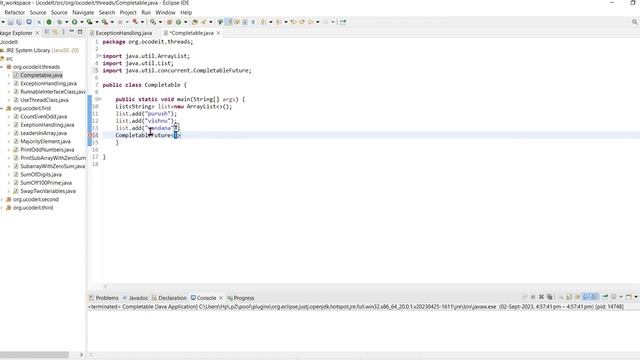Click the Display Selected Console icon
This screenshot has height=360, width=640.
point(613,297)
